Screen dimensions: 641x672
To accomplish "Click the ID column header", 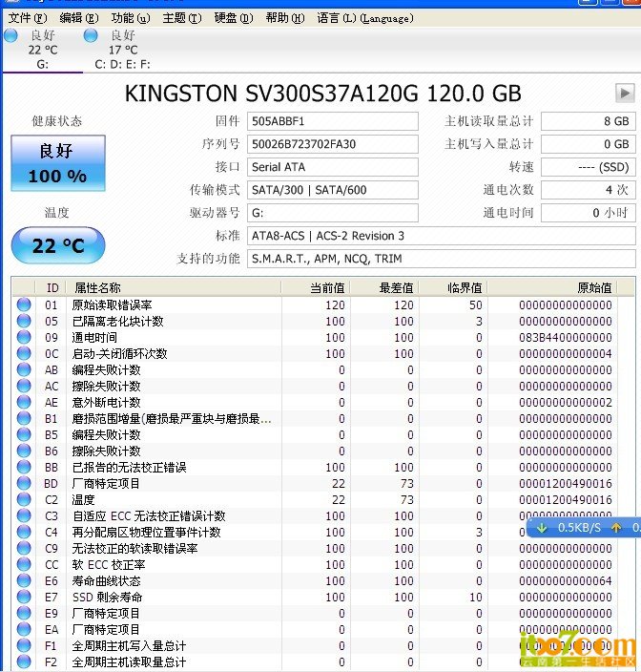I will [51, 287].
